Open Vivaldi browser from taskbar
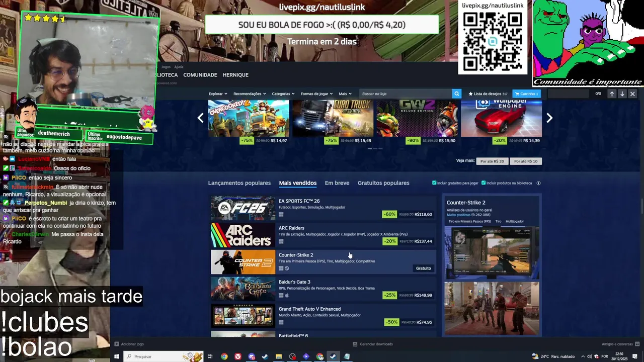This screenshot has width=644, height=362. point(238,356)
